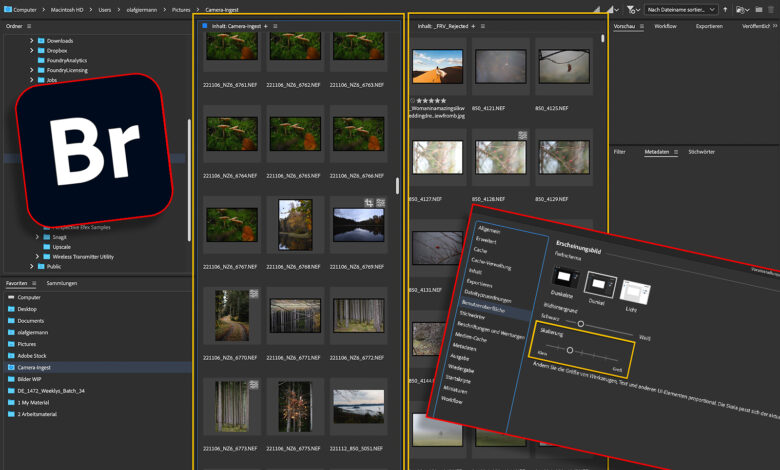Image resolution: width=780 pixels, height=470 pixels.
Task: Add new content tab beside Camera-Ingest
Action: click(x=265, y=25)
